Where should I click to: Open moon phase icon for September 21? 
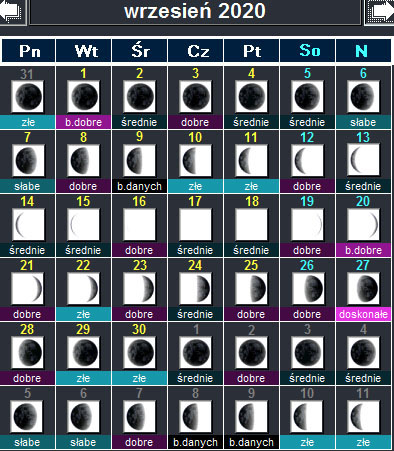(27, 289)
